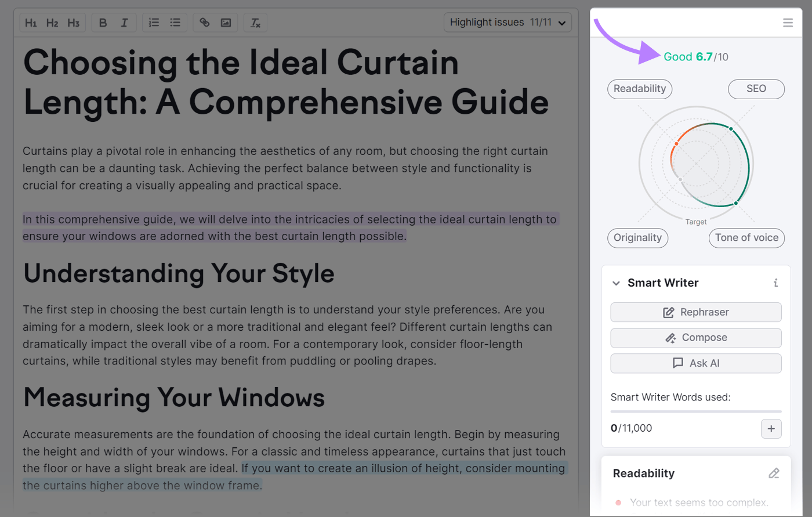Viewport: 812px width, 517px height.
Task: Increase Smart Writer word limit
Action: 771,429
